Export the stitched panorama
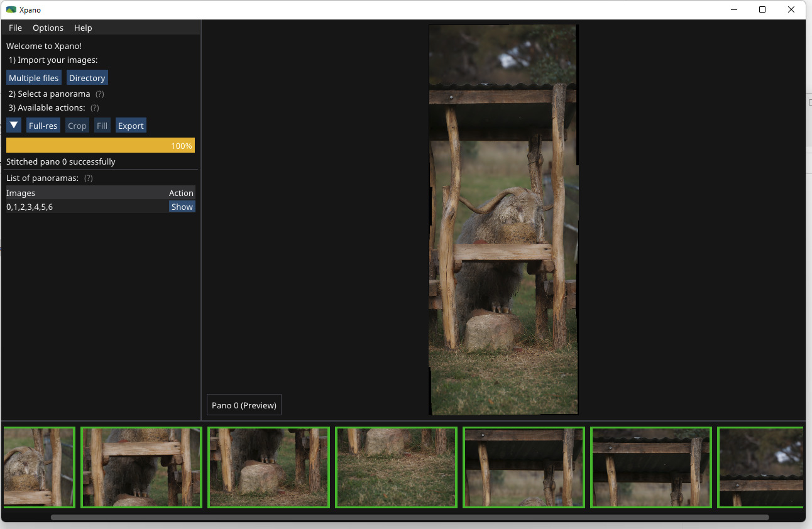 [x=131, y=126]
